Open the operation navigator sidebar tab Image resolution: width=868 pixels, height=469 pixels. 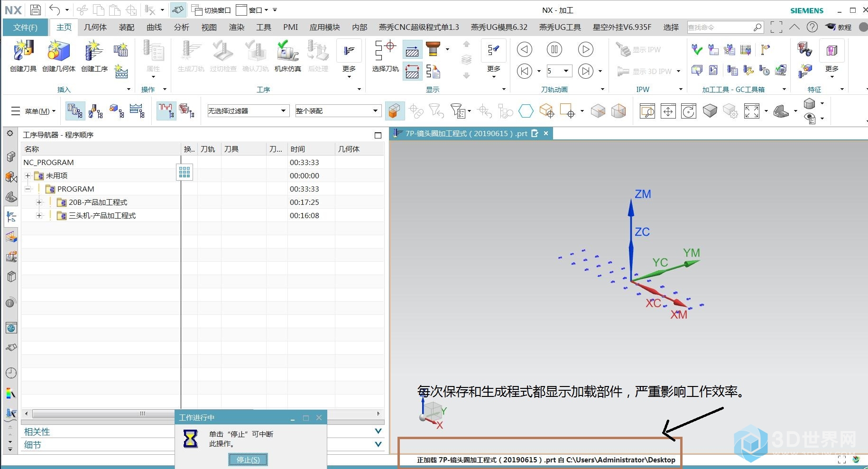click(x=11, y=217)
